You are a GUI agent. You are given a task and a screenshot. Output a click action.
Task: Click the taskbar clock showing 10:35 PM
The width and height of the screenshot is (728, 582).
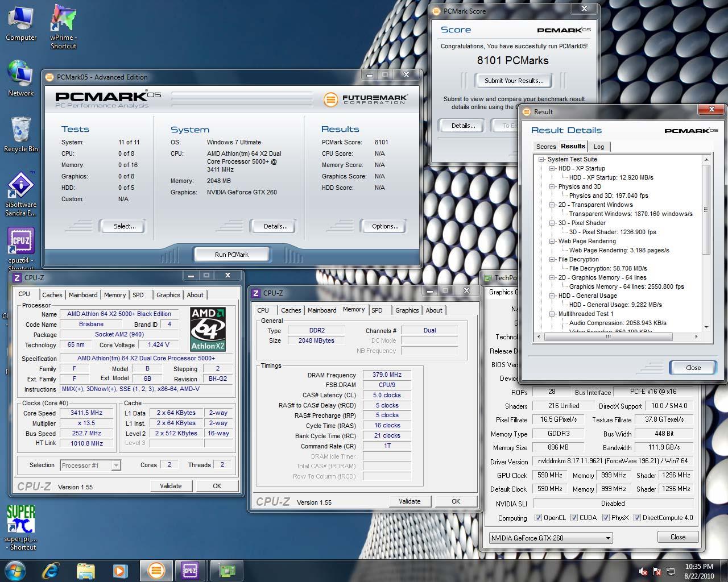pos(699,571)
